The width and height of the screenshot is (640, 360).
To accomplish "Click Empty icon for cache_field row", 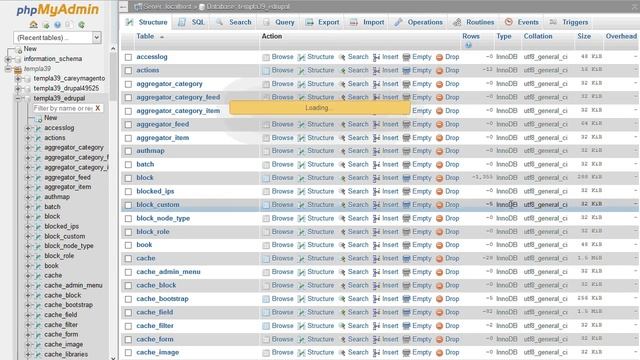I will [x=406, y=313].
